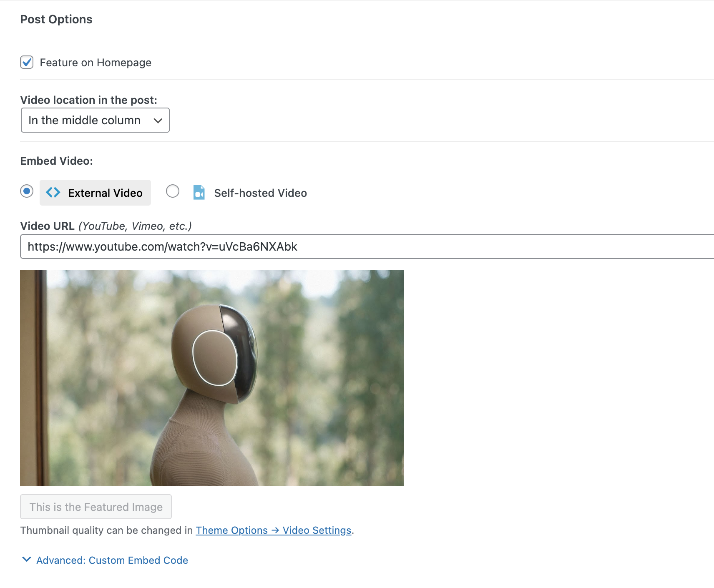The image size is (714, 588).
Task: Click the Post Options heading
Action: point(56,20)
